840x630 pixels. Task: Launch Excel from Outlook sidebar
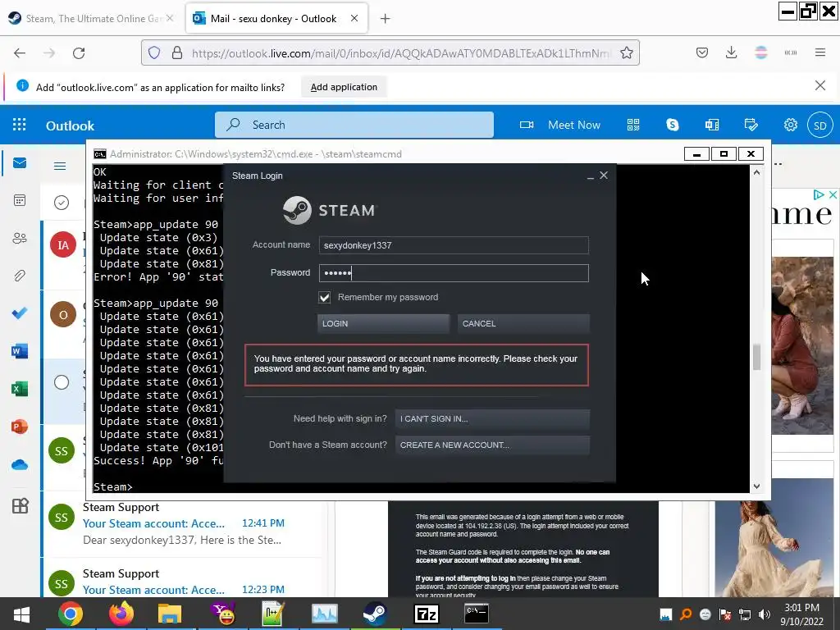pos(20,388)
